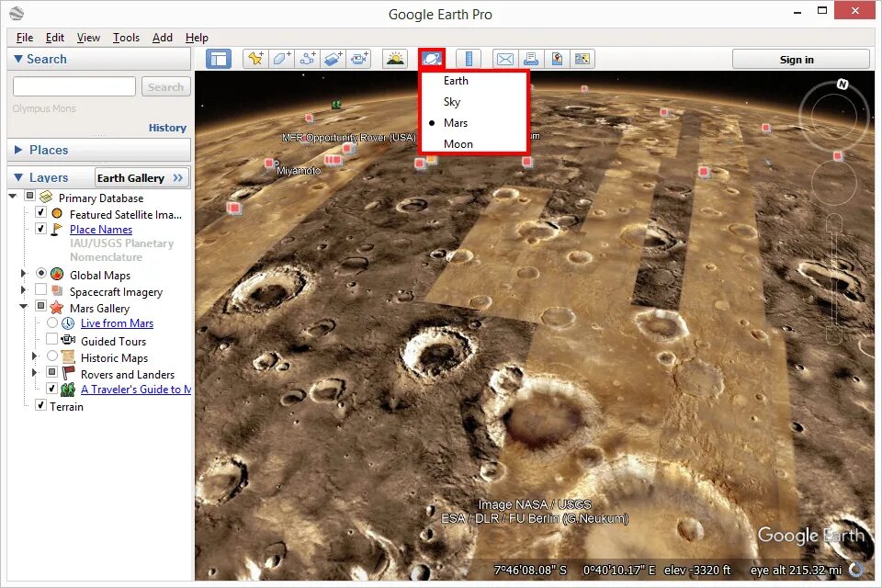
Task: Open the ruler measurement tool
Action: tap(468, 59)
